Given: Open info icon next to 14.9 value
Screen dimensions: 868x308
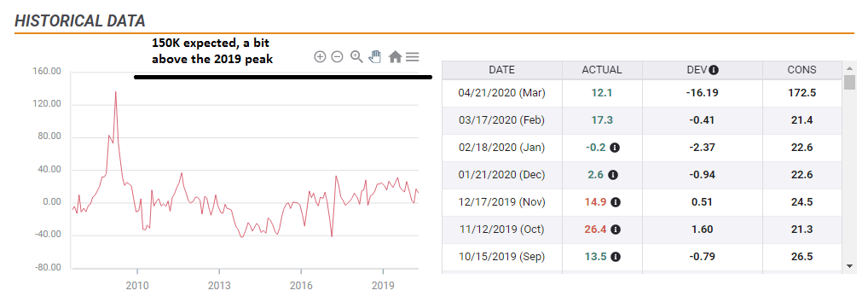Looking at the screenshot, I should pyautogui.click(x=616, y=202).
